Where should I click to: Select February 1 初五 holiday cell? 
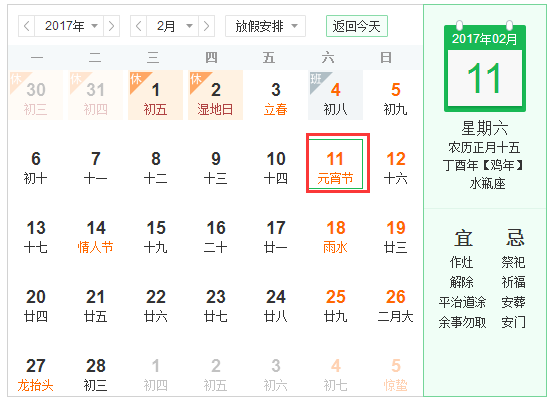pos(155,95)
